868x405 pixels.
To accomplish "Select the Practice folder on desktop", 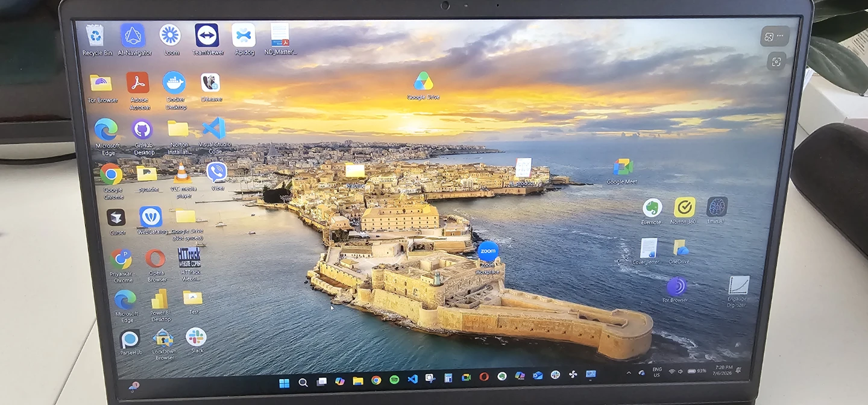I will pyautogui.click(x=355, y=176).
